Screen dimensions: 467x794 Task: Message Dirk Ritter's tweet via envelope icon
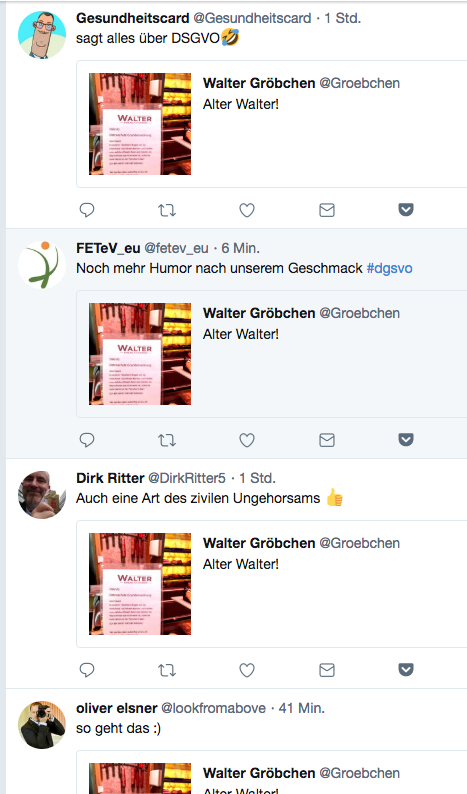(x=327, y=669)
